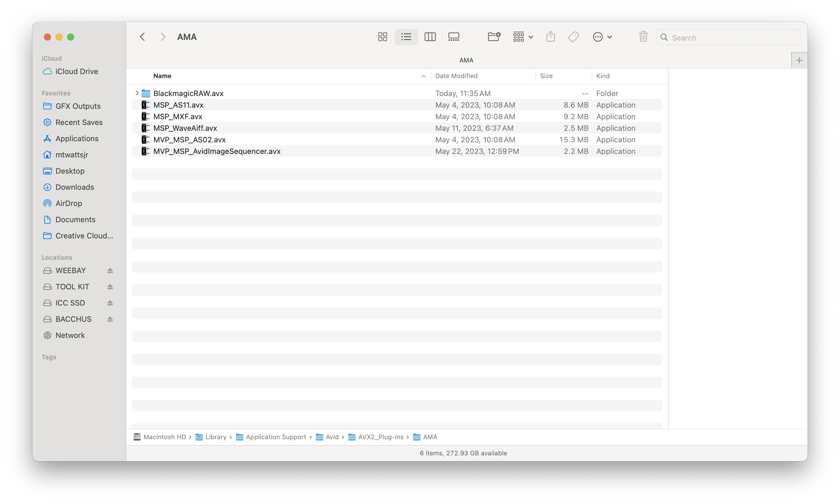Viewport: 840px width, 504px height.
Task: Select MSP_MXF.avx file name
Action: pos(178,116)
